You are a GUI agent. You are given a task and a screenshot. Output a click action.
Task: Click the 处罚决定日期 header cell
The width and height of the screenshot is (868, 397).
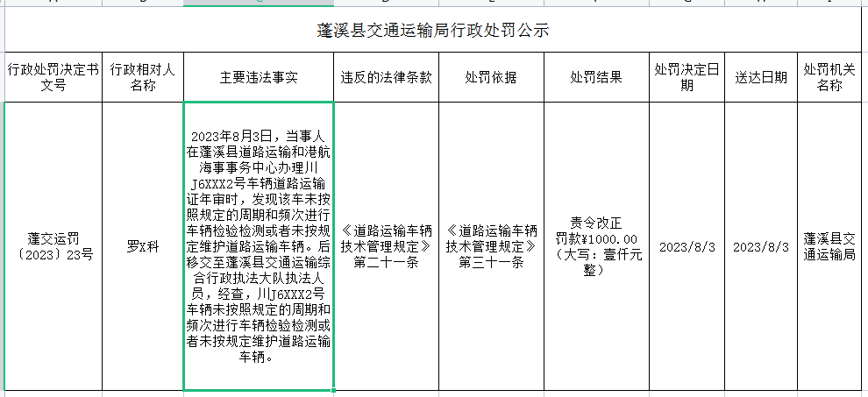(x=687, y=77)
